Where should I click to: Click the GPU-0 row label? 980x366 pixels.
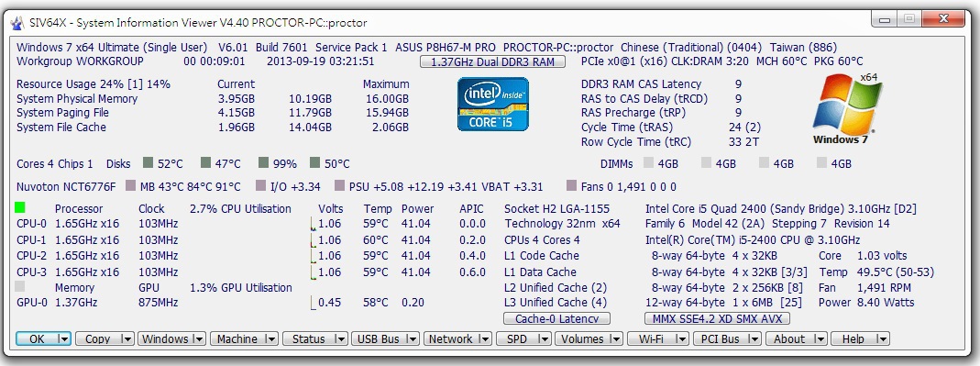point(31,302)
